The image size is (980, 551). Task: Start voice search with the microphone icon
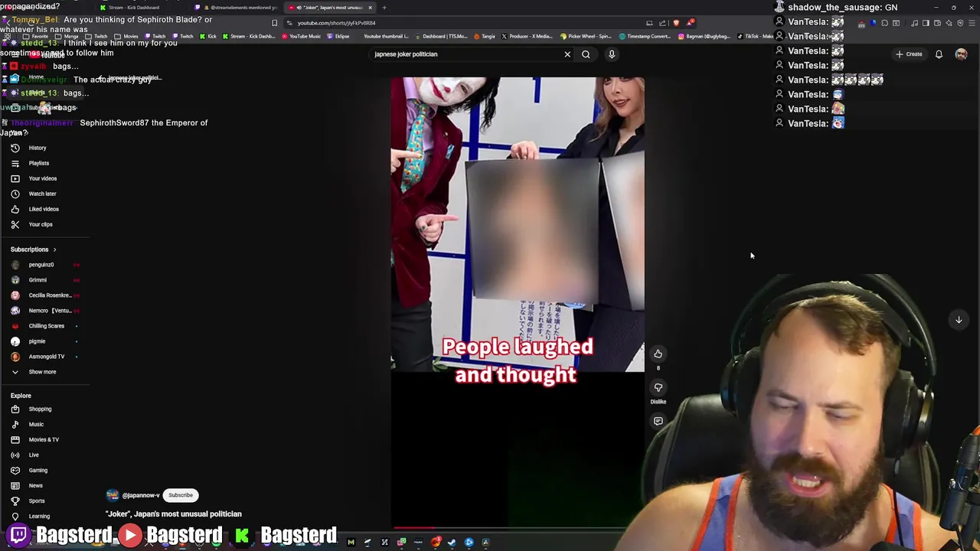click(x=612, y=54)
